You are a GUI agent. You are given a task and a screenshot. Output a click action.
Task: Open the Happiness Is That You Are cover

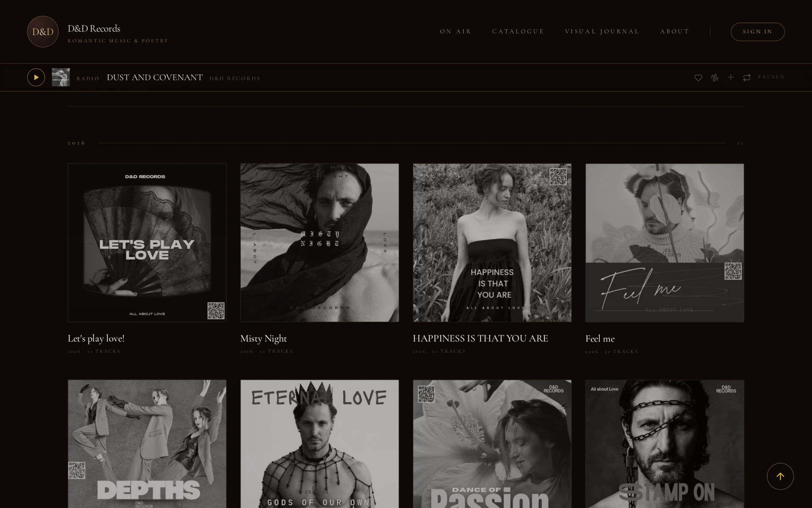(492, 243)
